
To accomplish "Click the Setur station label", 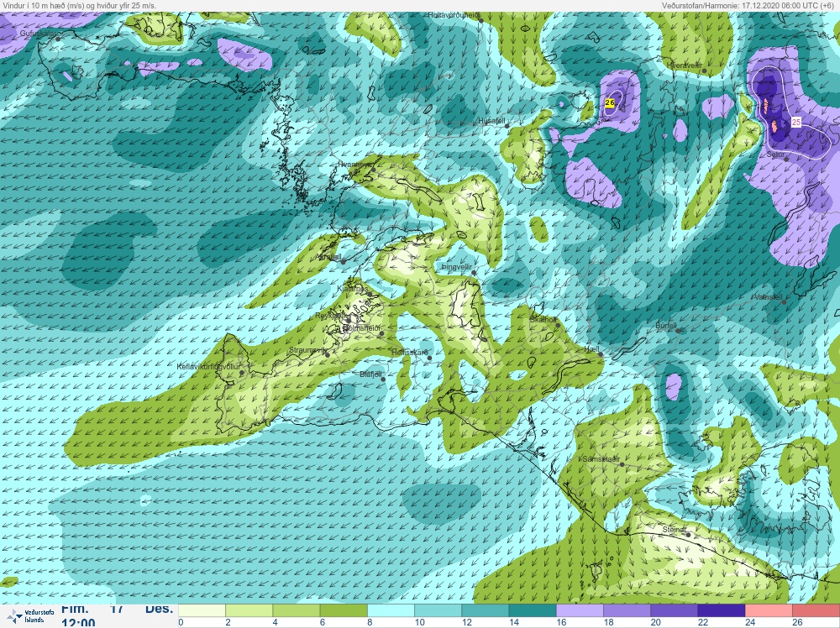I will click(x=775, y=154).
